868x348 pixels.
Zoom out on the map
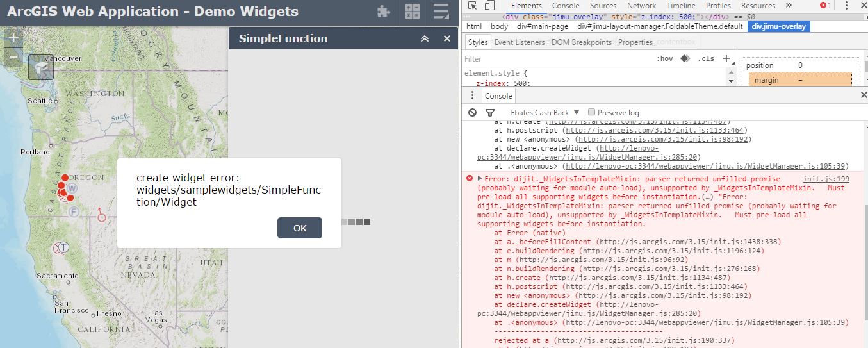click(13, 56)
